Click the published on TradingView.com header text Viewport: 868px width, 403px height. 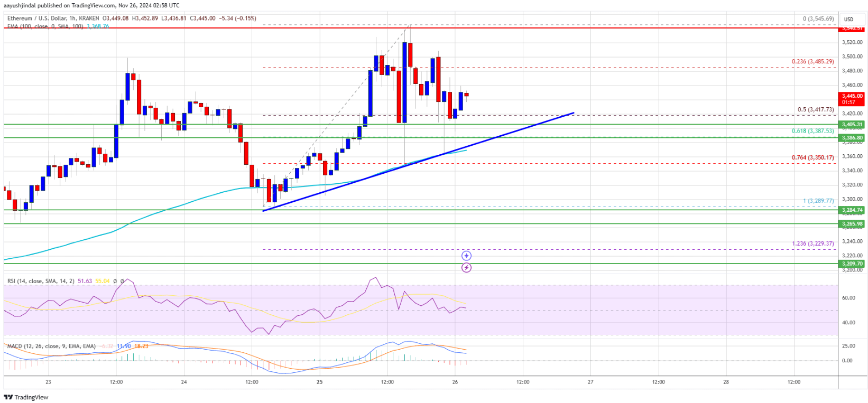tap(92, 5)
